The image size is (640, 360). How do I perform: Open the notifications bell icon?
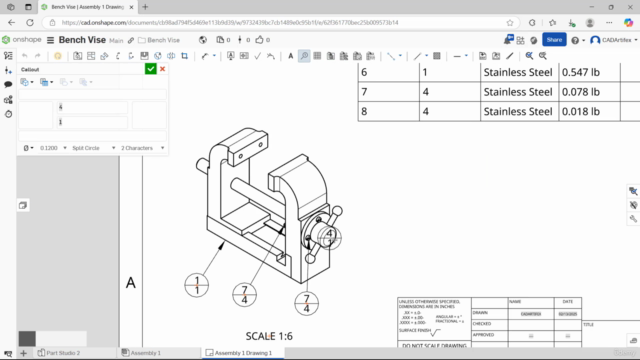tap(508, 40)
